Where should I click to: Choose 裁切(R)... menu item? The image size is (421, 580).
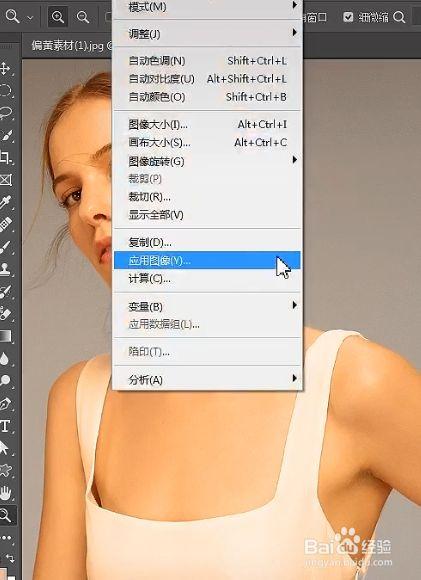click(x=208, y=197)
